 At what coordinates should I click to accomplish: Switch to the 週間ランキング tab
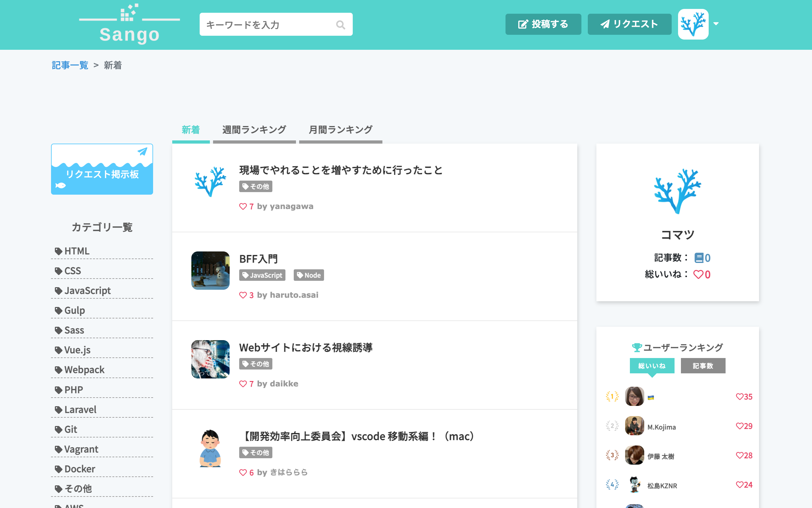254,130
